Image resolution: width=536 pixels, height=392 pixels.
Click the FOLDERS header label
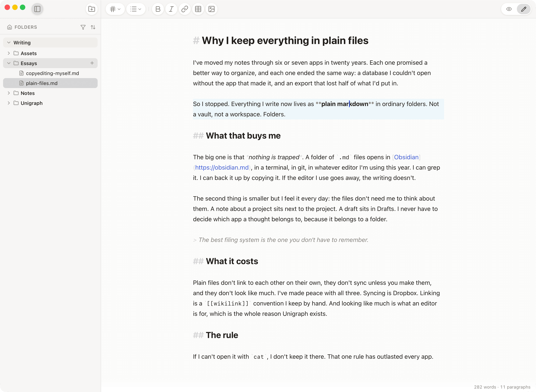point(26,27)
